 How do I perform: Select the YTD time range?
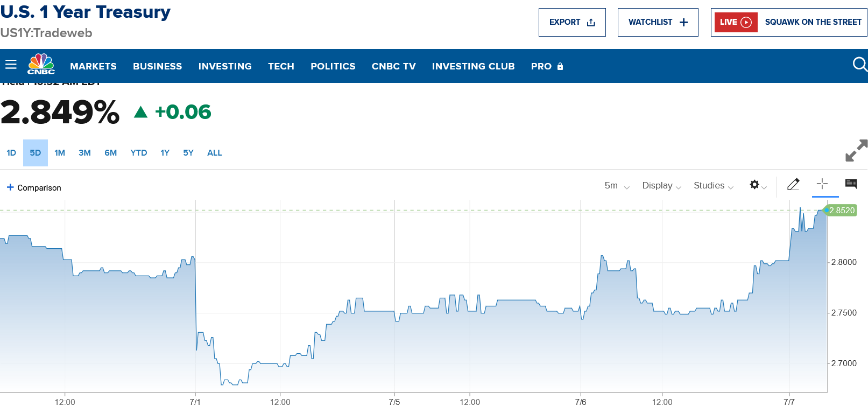tap(139, 153)
